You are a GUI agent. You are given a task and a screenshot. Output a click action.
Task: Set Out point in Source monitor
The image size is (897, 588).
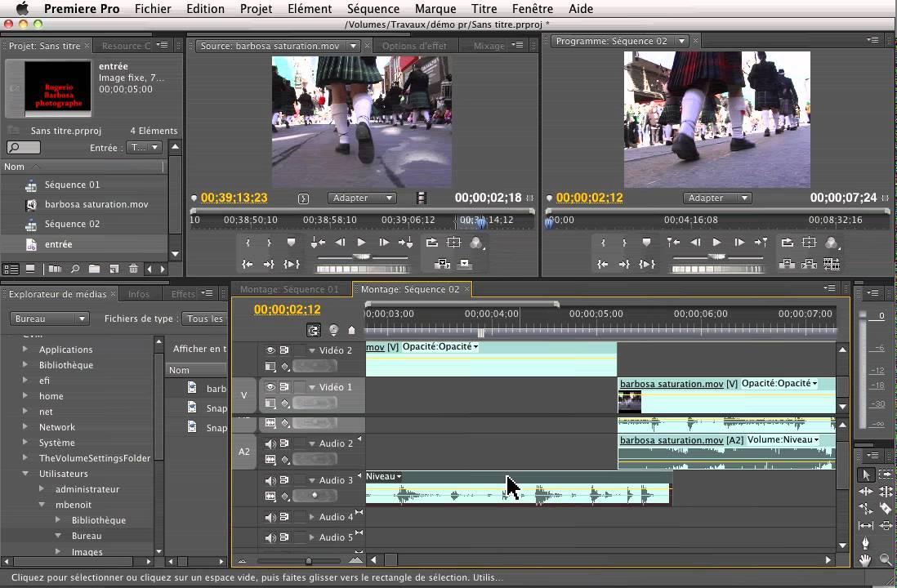pyautogui.click(x=269, y=243)
